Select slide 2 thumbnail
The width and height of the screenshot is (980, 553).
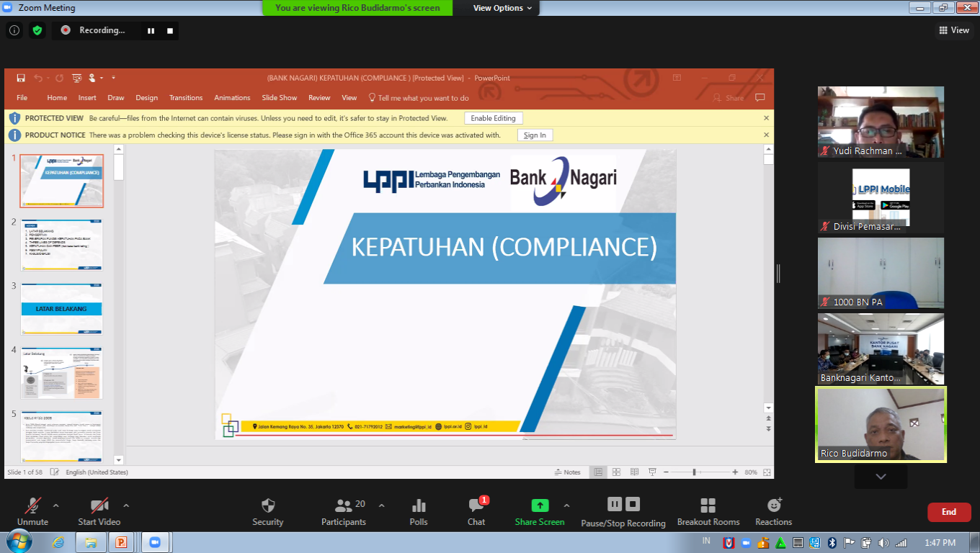coord(61,245)
